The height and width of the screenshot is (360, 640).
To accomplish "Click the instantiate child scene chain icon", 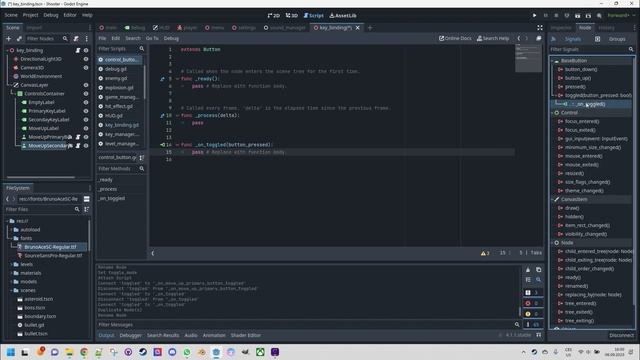I will [x=19, y=38].
